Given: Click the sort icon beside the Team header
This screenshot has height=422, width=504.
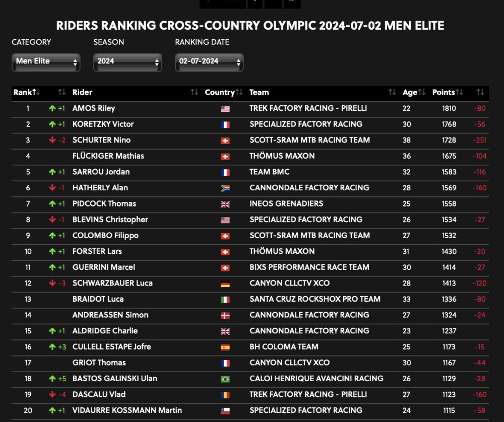Looking at the screenshot, I should tap(393, 92).
